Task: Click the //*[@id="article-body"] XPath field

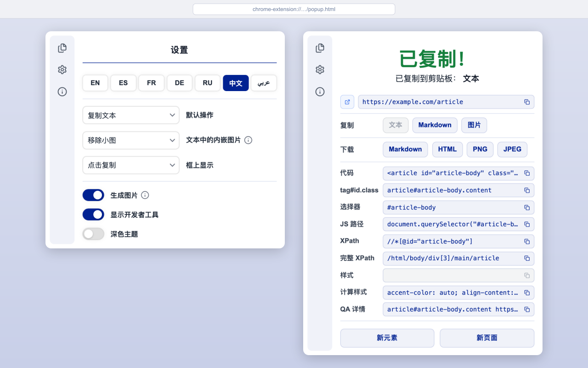Action: 458,241
